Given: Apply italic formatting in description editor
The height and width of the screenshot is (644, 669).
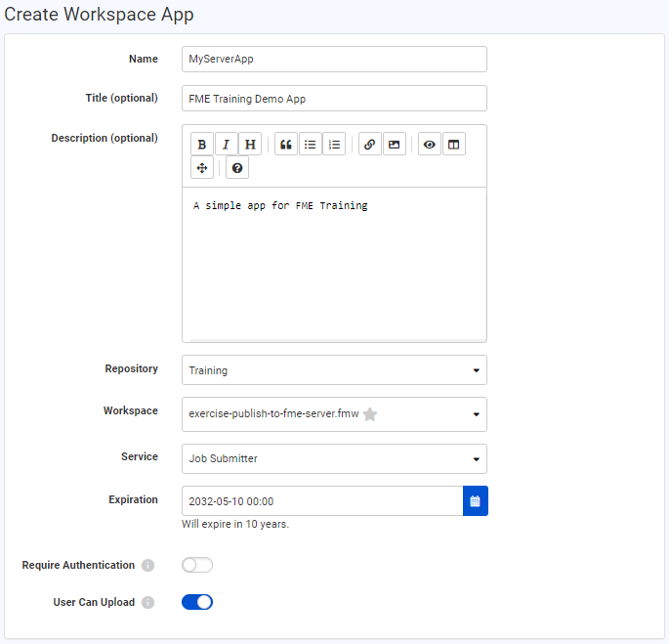Looking at the screenshot, I should coord(227,145).
